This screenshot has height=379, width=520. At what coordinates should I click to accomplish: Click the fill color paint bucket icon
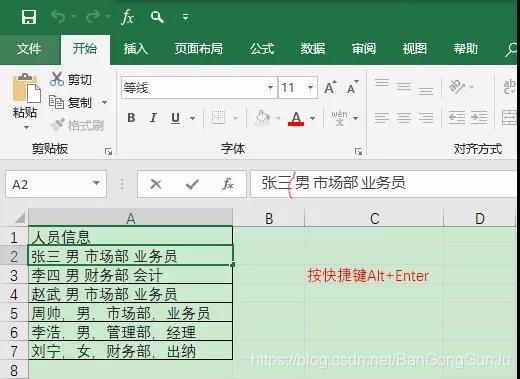point(263,118)
